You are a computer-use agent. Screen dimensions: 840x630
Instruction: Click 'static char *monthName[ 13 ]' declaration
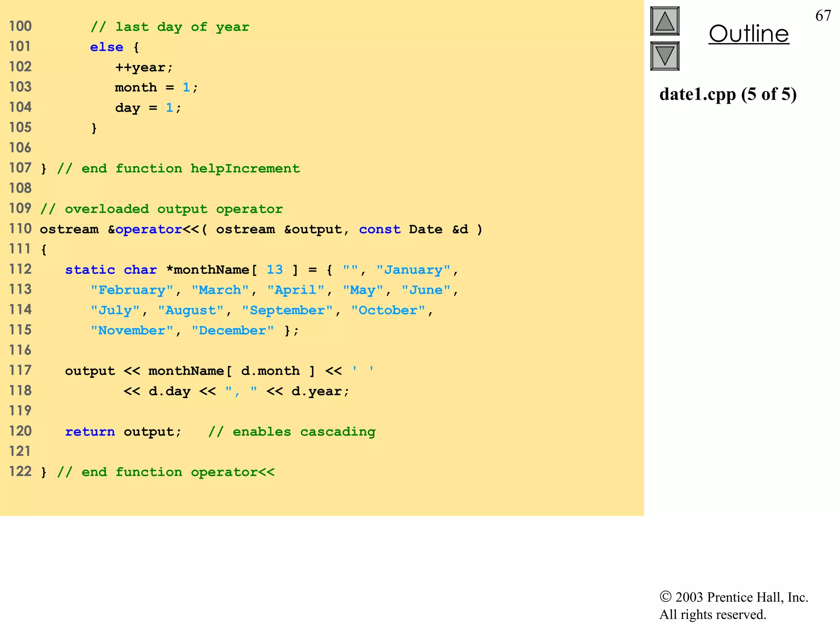pyautogui.click(x=182, y=270)
